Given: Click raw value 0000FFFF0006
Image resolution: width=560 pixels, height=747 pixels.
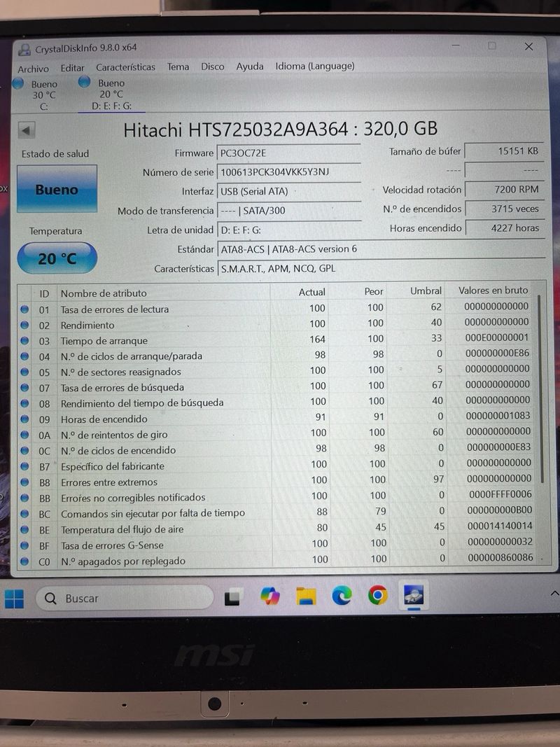Looking at the screenshot, I should [x=500, y=494].
